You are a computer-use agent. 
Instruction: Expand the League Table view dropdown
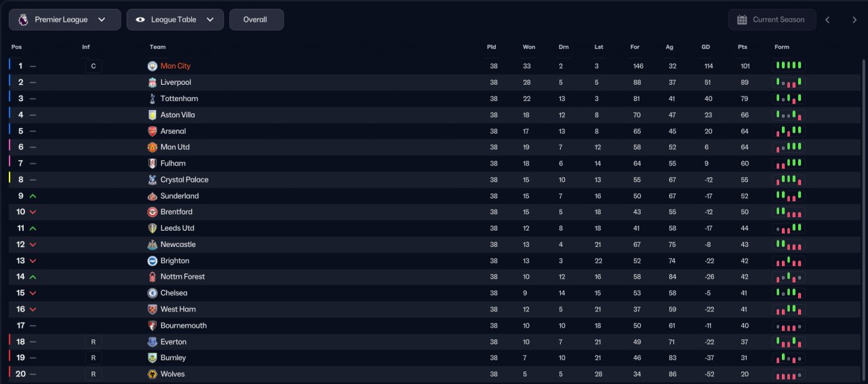175,20
